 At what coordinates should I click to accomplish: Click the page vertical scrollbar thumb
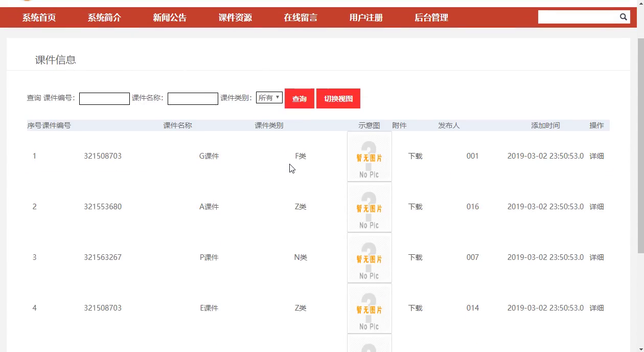pyautogui.click(x=640, y=145)
